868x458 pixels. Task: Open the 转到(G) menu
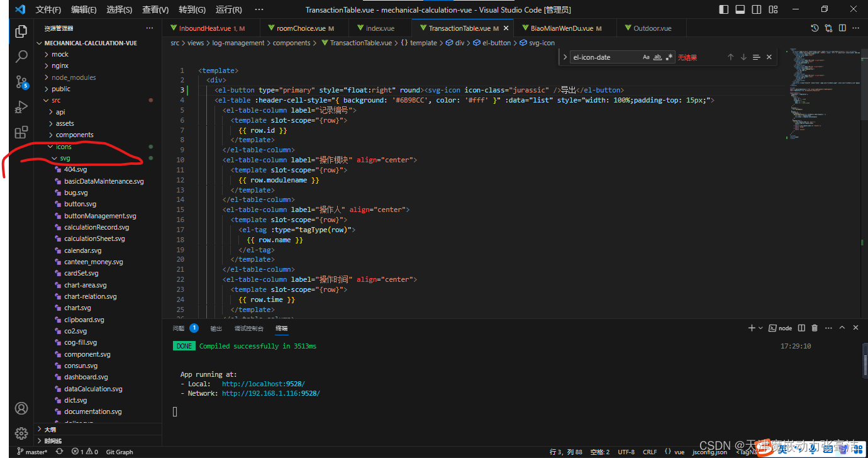(x=192, y=9)
